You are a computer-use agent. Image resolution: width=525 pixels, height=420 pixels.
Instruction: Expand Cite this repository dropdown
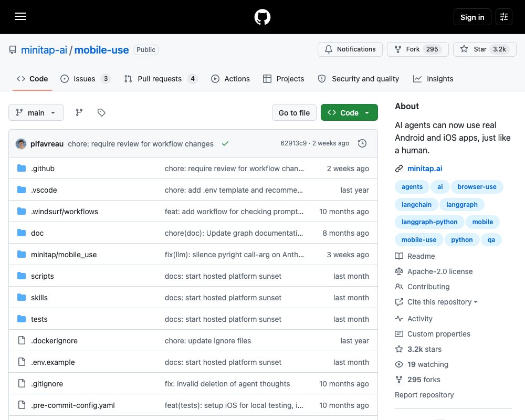(x=442, y=302)
